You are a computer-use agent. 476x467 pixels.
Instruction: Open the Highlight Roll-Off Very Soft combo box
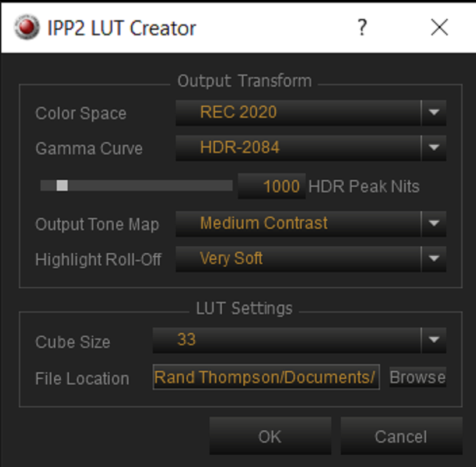(x=310, y=259)
